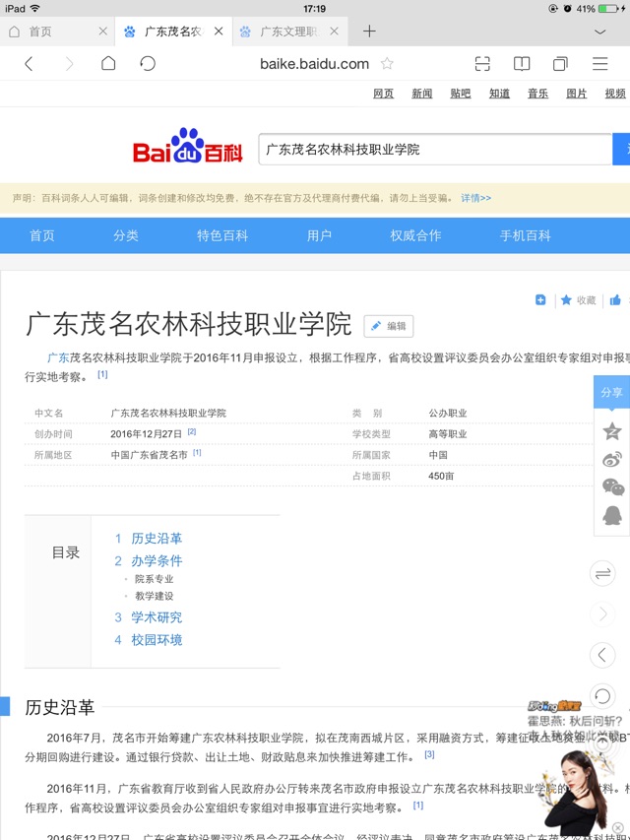Select 手机百科 in the navigation bar
630x840 pixels.
click(525, 235)
